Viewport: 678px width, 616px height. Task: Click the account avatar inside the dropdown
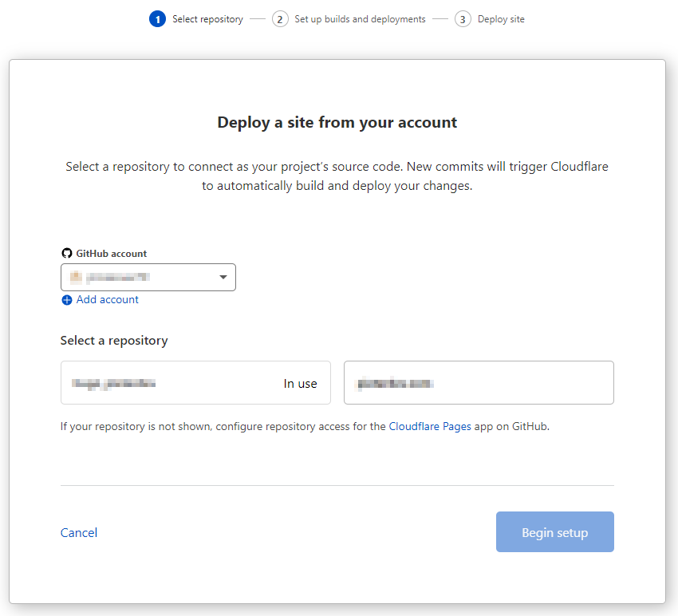[77, 278]
